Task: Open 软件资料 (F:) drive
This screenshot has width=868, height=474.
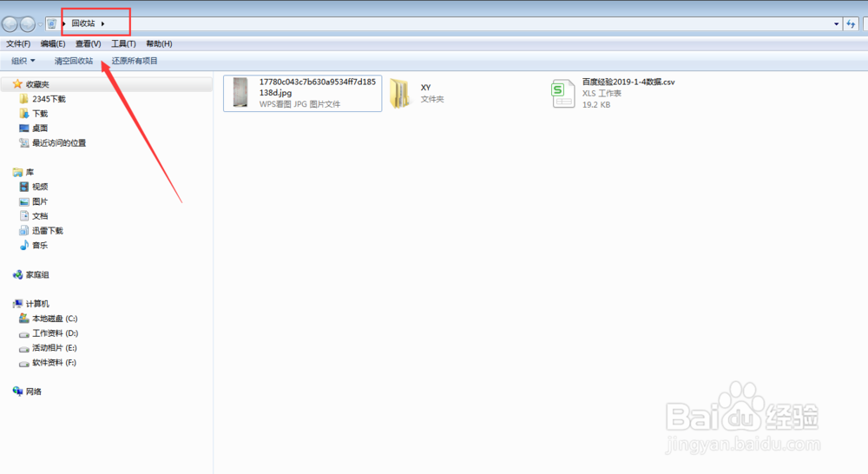Action: click(54, 363)
